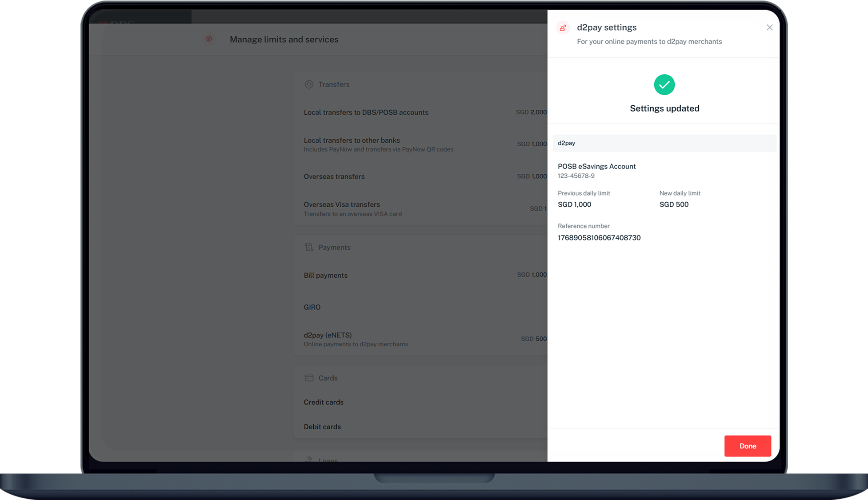Click the Transfers section icon

point(309,84)
